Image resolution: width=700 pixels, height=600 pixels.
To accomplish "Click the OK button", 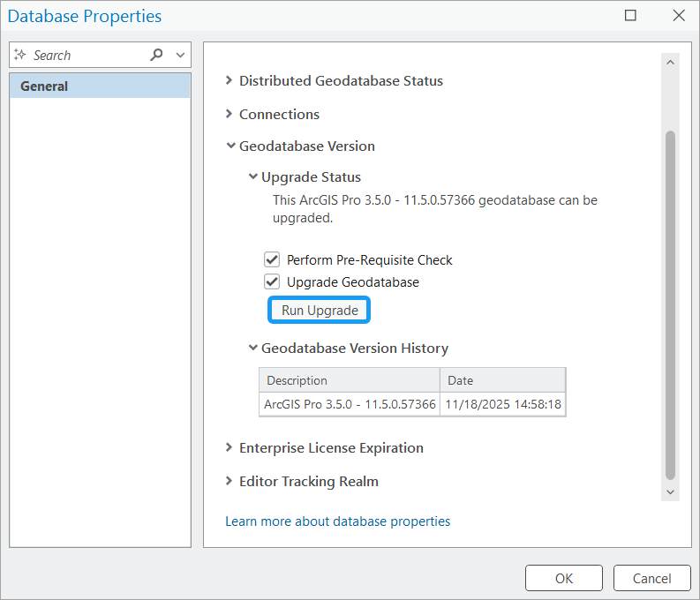I will point(564,578).
